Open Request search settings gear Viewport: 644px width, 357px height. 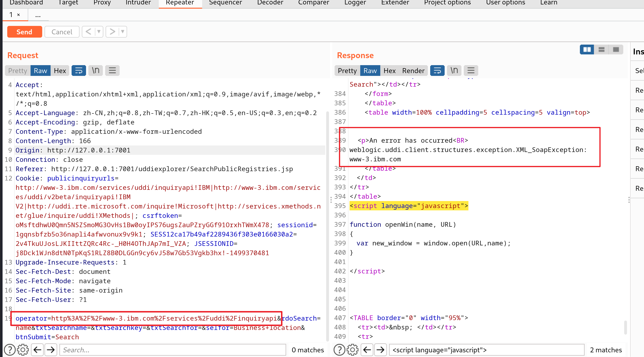pos(23,350)
